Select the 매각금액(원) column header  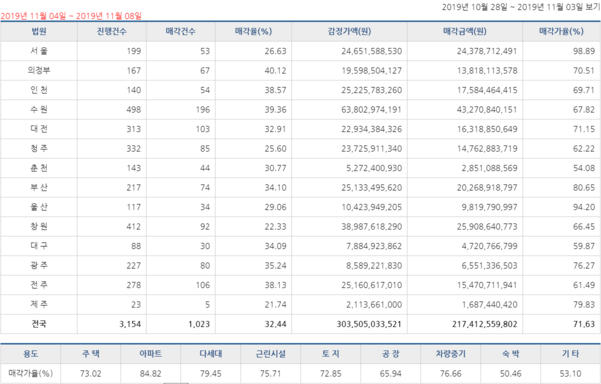pyautogui.click(x=465, y=31)
